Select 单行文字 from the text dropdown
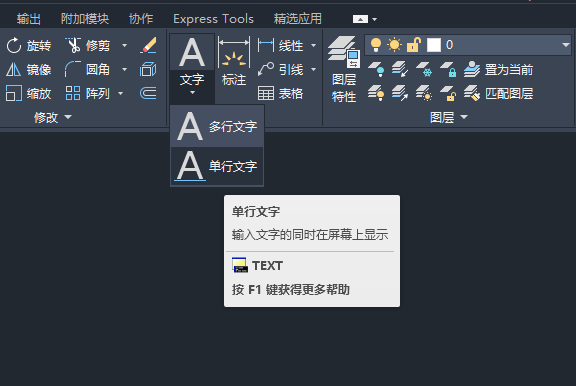 click(217, 166)
